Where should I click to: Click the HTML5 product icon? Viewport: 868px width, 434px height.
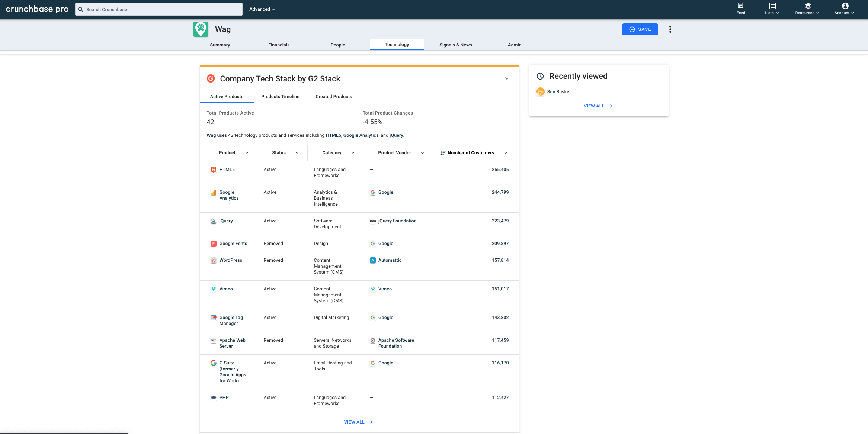coord(214,170)
